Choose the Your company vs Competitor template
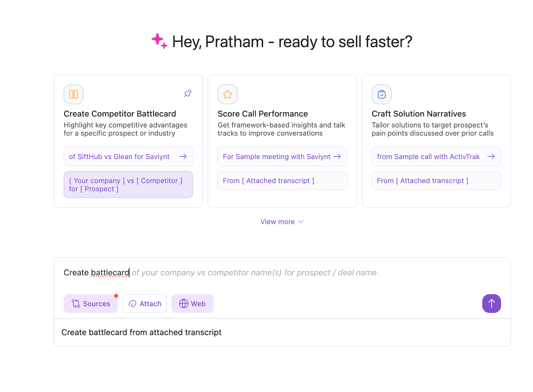The height and width of the screenshot is (392, 533). [x=128, y=185]
